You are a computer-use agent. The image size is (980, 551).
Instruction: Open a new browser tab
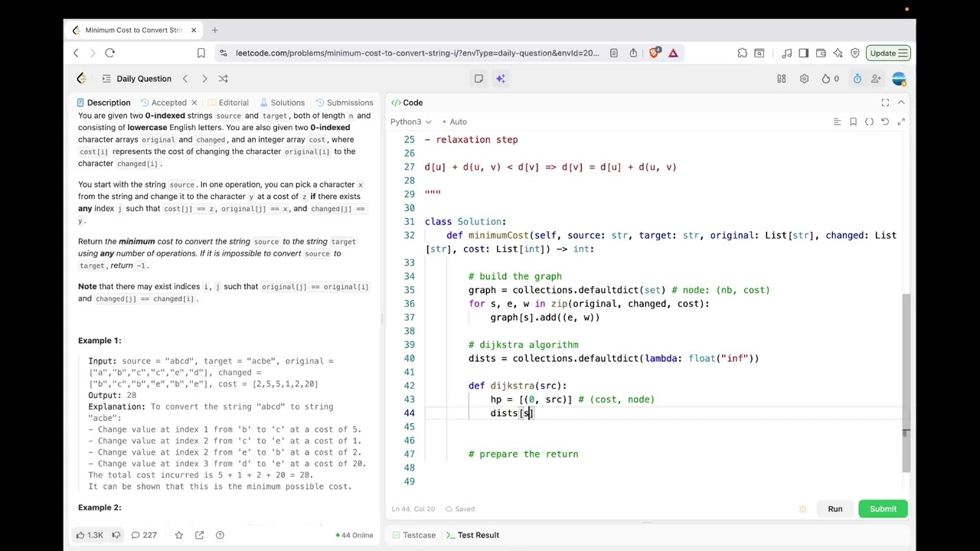(x=214, y=30)
